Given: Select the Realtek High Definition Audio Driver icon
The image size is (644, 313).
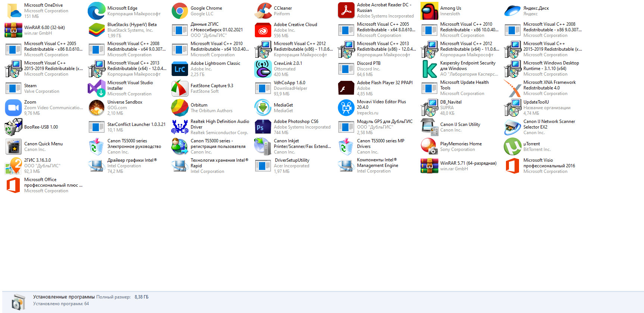Looking at the screenshot, I should click(x=180, y=127).
